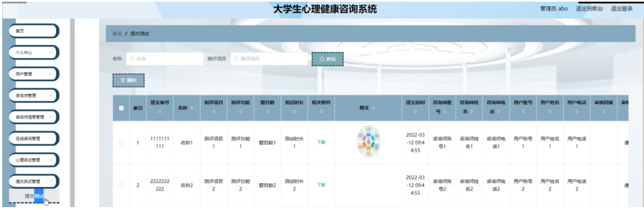
Task: Tick checkbox for row 1111111111
Action: [x=121, y=143]
